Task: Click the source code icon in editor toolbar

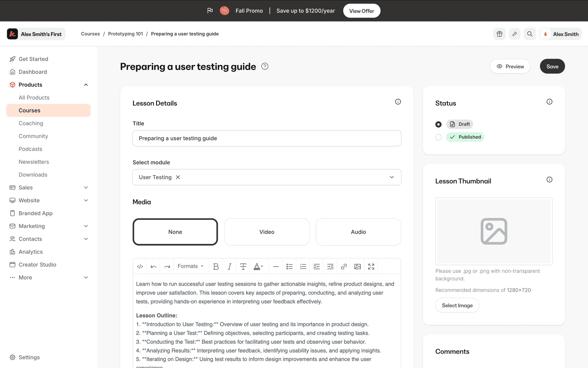Action: (140, 266)
